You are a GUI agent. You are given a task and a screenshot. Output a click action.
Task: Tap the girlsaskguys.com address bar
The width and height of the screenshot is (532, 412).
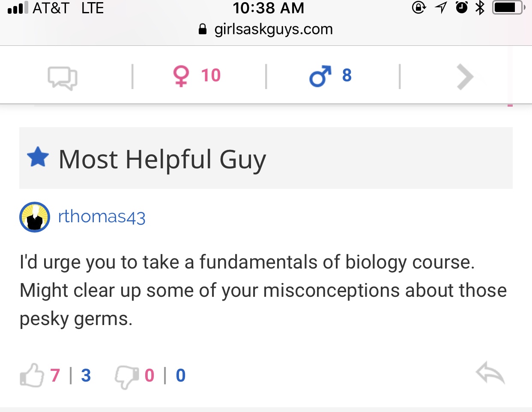tap(266, 29)
